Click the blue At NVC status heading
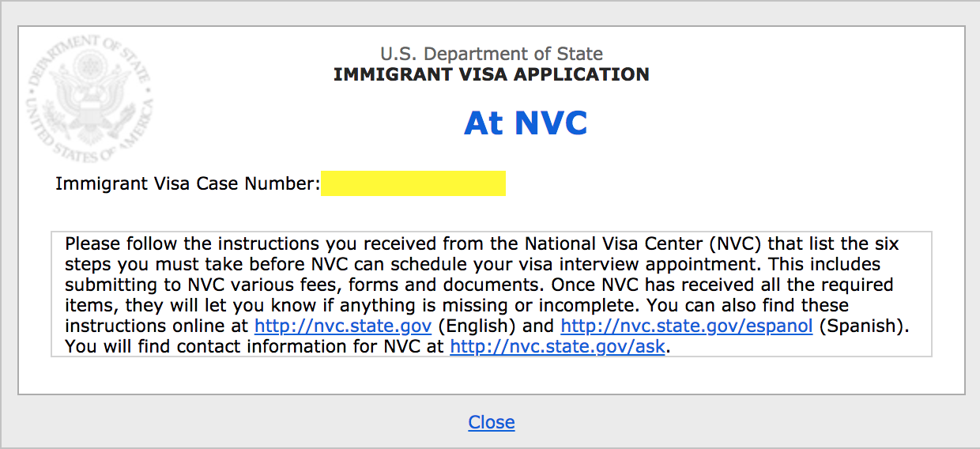Viewport: 980px width, 449px height. click(x=526, y=123)
